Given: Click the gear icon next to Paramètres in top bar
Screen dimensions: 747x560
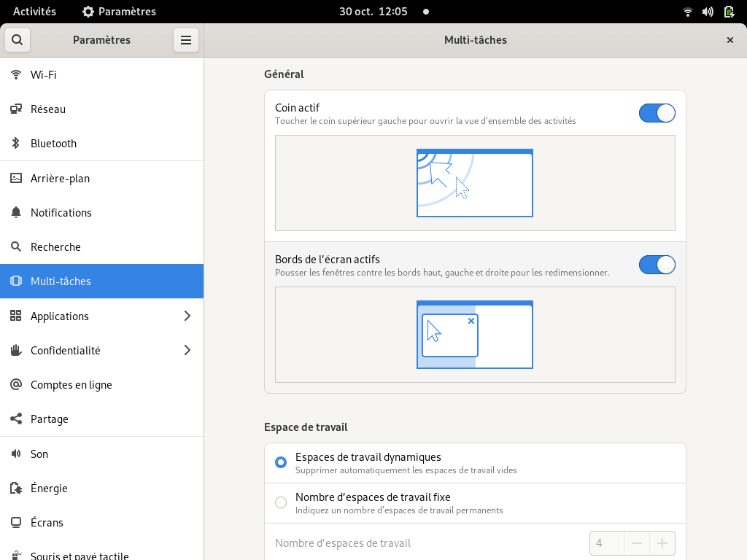Looking at the screenshot, I should click(x=88, y=12).
